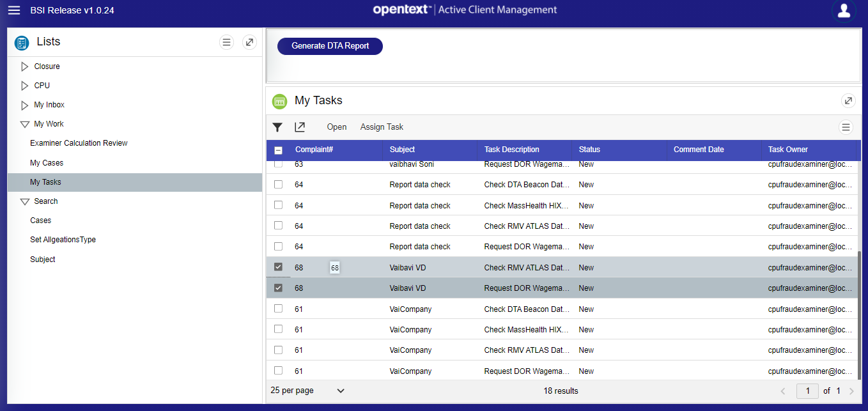The height and width of the screenshot is (411, 868).
Task: Click the export icon beside the filter
Action: tap(300, 127)
